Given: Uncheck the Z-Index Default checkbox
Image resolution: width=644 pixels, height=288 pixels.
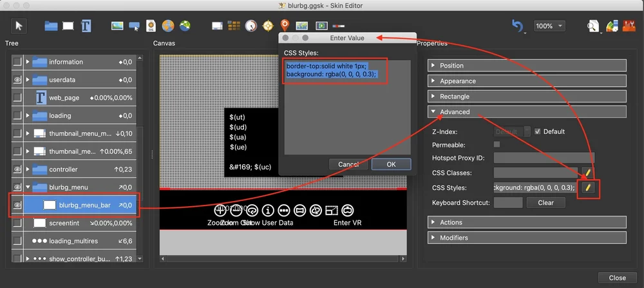Looking at the screenshot, I should 538,131.
